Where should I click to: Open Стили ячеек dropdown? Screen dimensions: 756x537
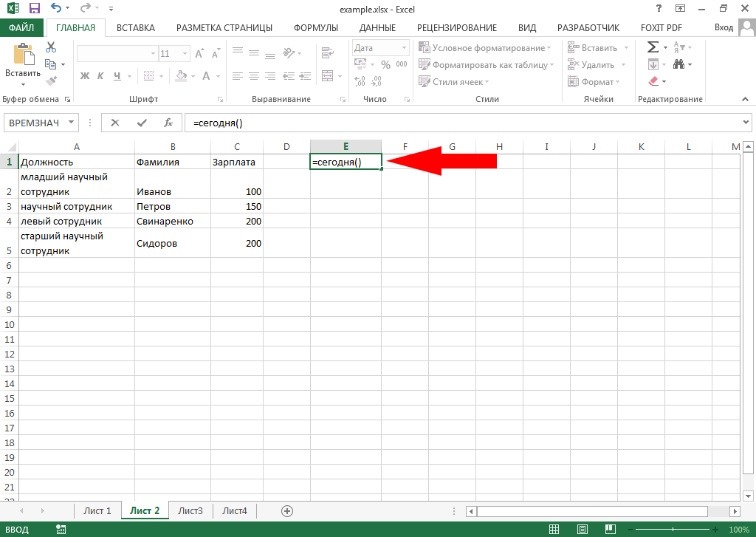454,81
